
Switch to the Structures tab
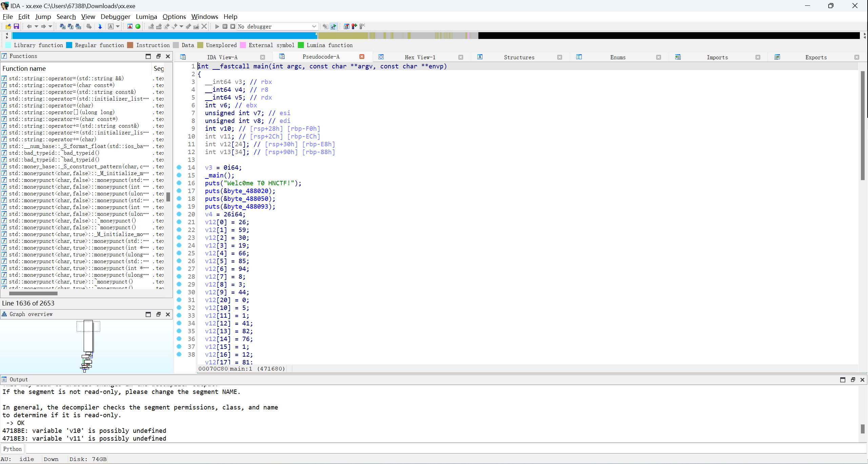point(519,57)
